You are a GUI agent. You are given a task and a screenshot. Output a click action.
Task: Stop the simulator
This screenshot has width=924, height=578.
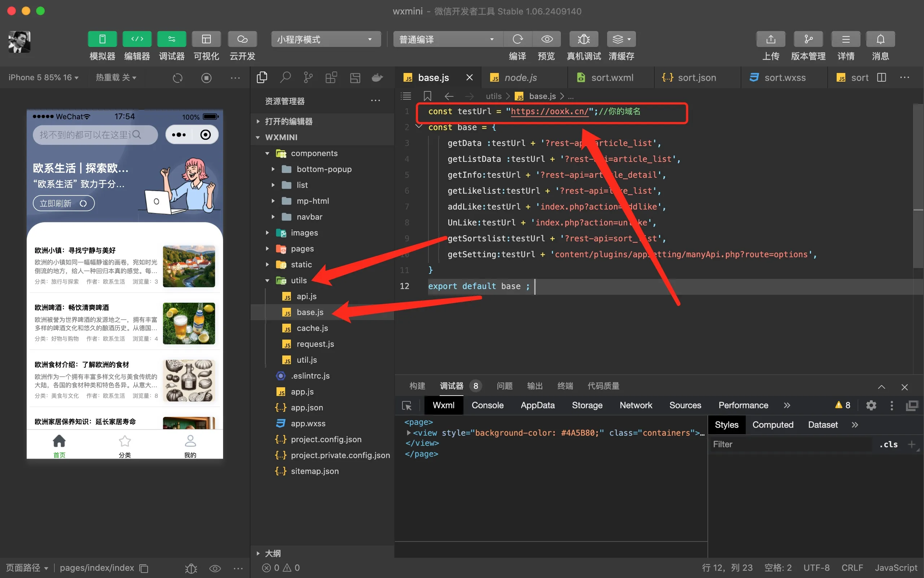tap(206, 78)
